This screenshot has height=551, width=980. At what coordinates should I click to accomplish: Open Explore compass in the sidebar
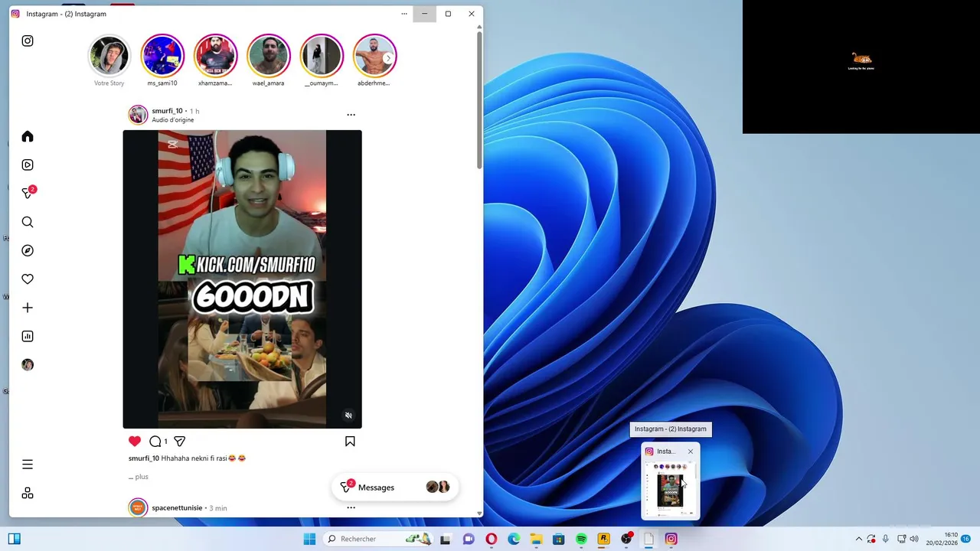[x=28, y=250]
